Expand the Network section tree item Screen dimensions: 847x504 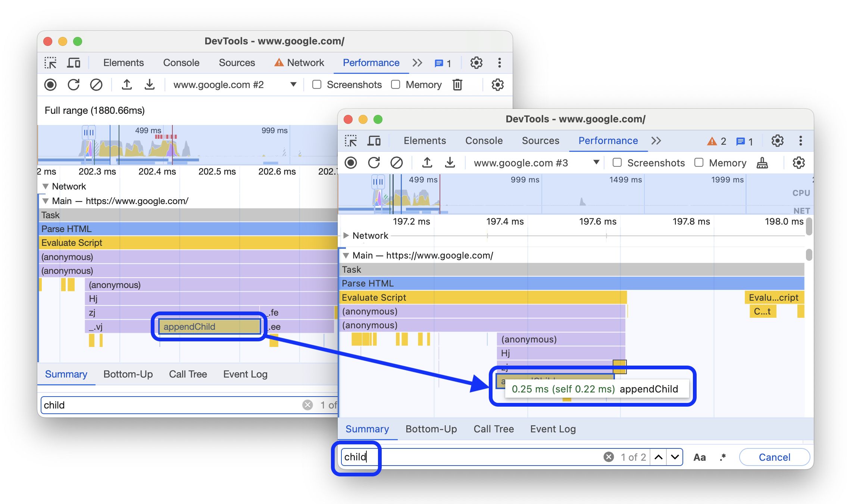click(348, 235)
